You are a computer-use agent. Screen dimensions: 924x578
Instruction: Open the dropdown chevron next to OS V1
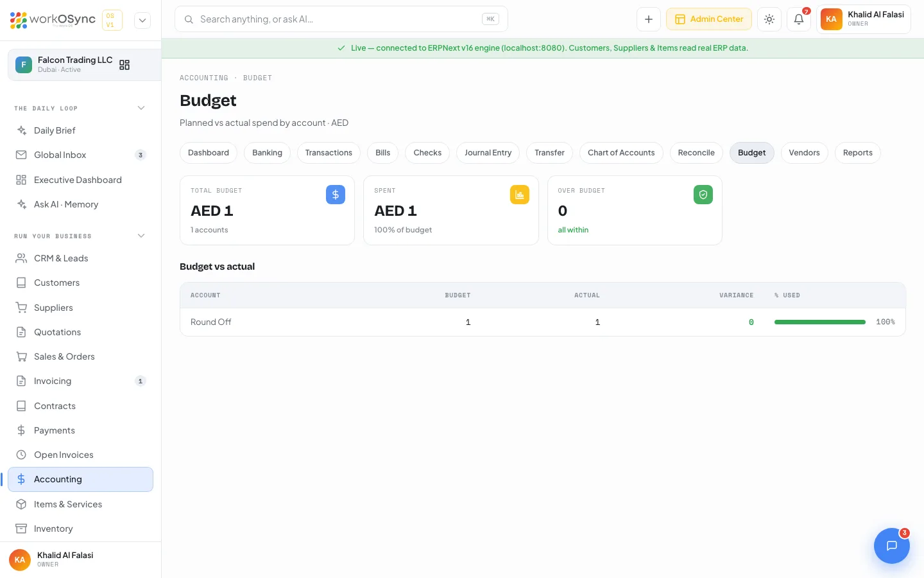(x=142, y=21)
